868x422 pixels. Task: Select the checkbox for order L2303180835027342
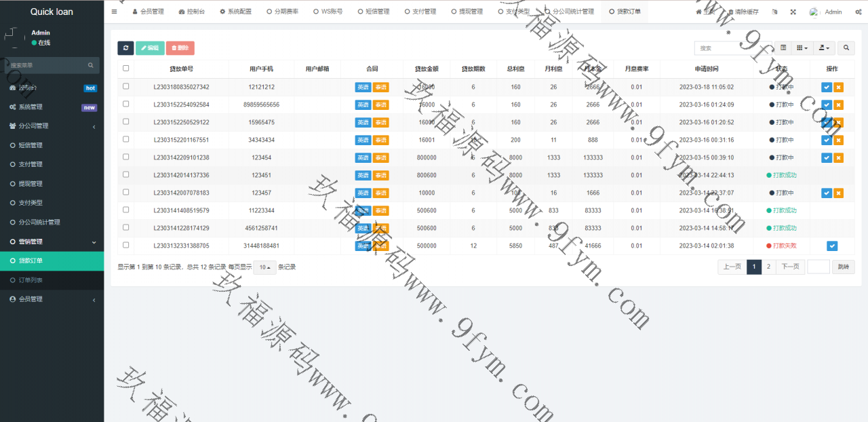point(125,87)
